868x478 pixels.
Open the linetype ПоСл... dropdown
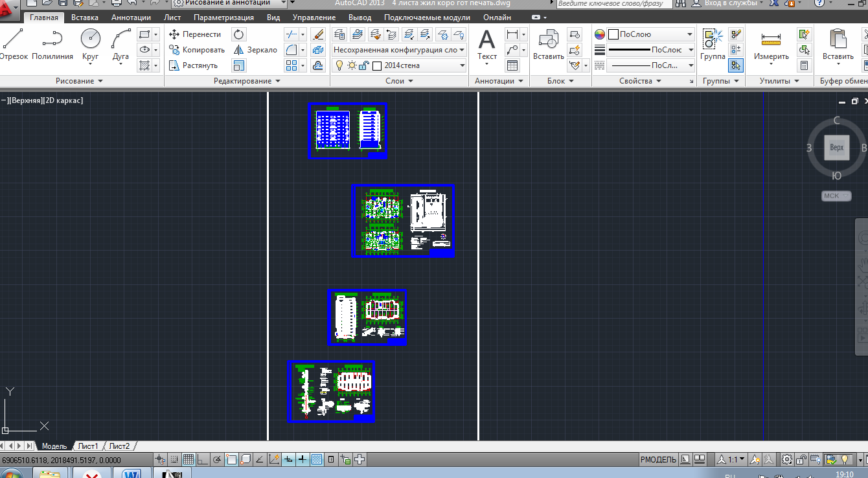tap(651, 65)
